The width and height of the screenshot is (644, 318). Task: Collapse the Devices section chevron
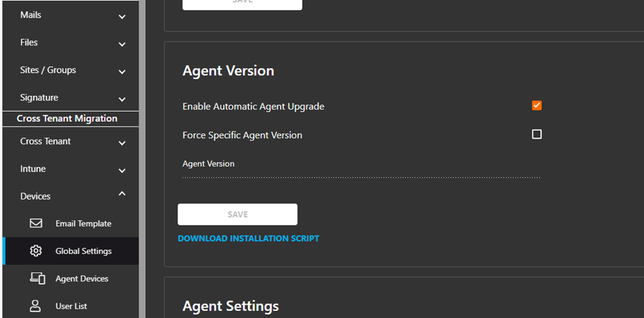pos(122,194)
